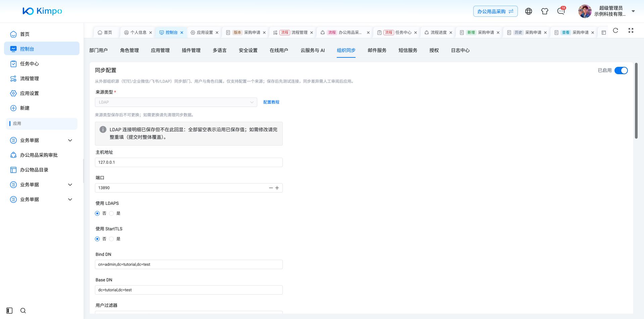The image size is (644, 319).
Task: Open messages icon with badge 14
Action: click(x=561, y=11)
